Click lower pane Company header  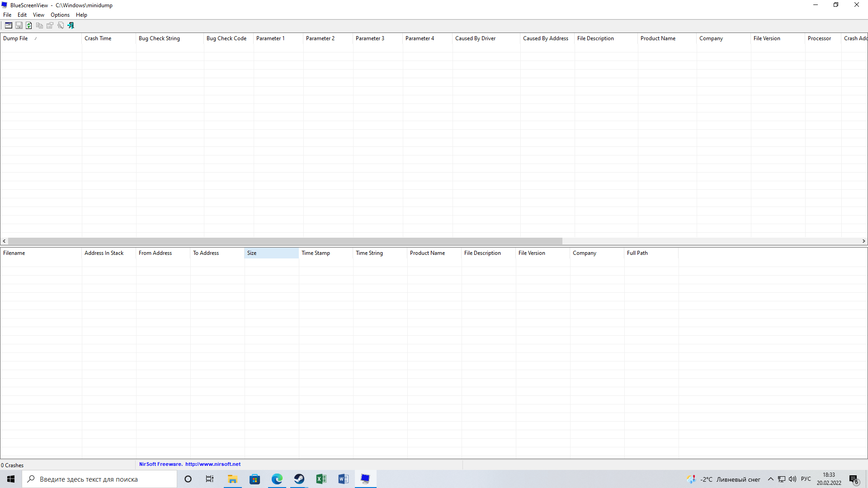(x=597, y=253)
